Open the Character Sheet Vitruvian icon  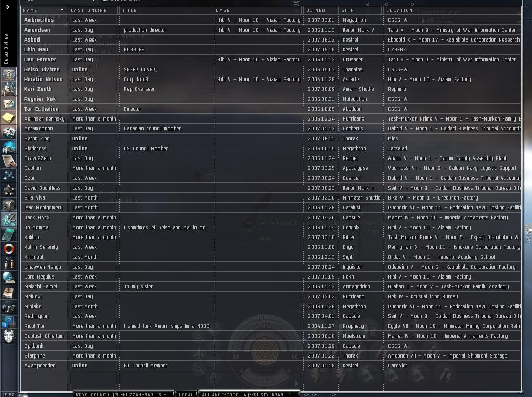click(8, 74)
